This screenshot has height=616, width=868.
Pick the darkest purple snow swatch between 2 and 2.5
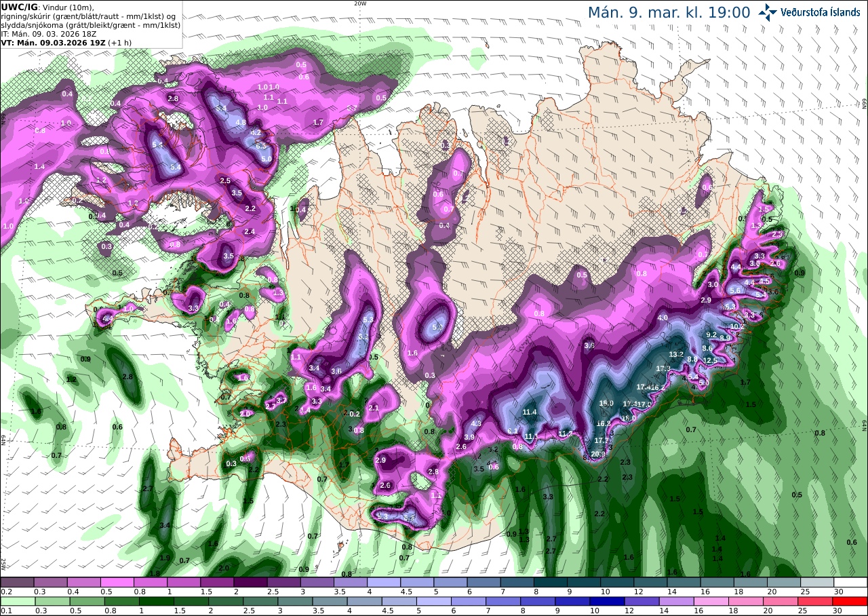pos(250,582)
